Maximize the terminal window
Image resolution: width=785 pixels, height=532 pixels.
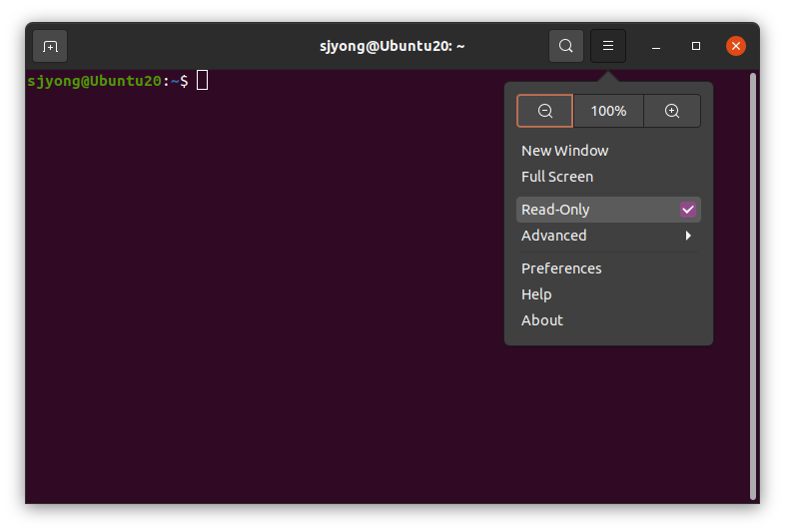click(x=696, y=46)
